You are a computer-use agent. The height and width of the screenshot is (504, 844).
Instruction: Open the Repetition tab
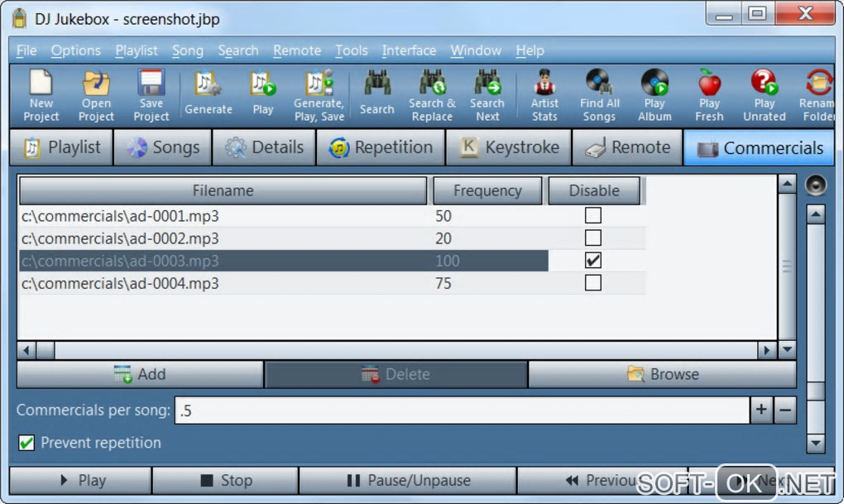381,147
